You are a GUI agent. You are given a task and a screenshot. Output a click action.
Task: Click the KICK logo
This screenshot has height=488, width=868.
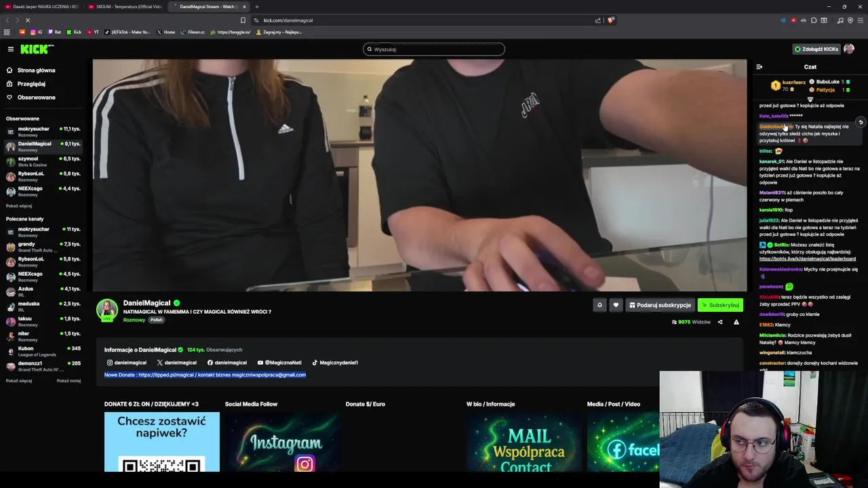[37, 49]
